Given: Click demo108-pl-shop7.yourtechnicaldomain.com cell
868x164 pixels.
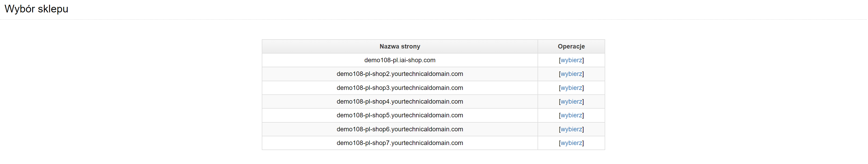Looking at the screenshot, I should click(400, 143).
